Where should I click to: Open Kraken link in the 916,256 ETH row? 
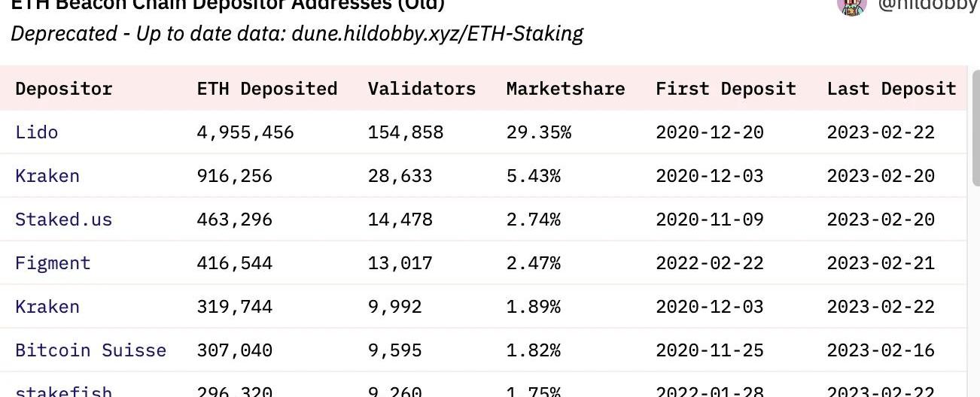[x=47, y=176]
